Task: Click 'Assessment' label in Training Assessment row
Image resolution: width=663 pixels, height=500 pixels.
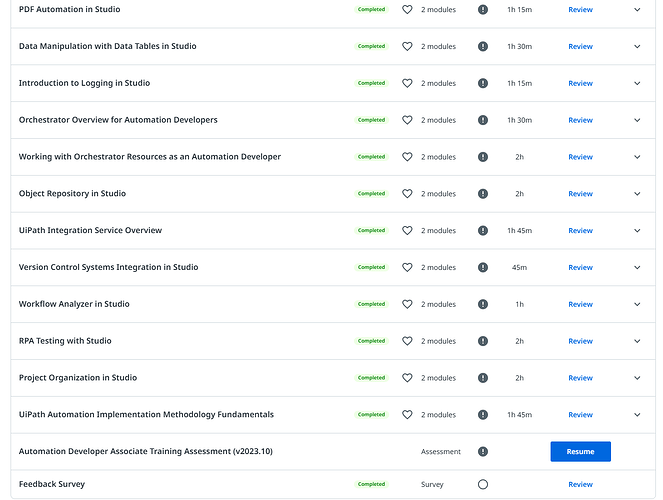Action: (x=441, y=451)
